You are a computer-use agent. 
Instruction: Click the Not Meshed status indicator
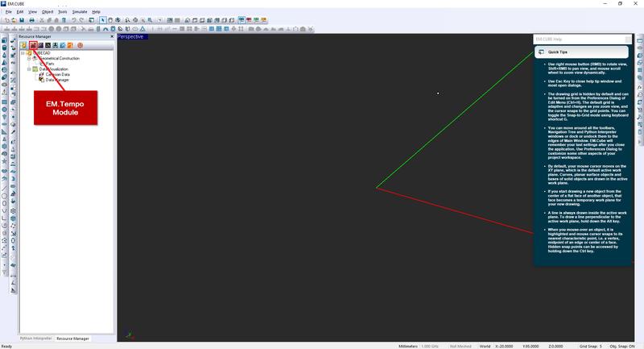(460, 346)
